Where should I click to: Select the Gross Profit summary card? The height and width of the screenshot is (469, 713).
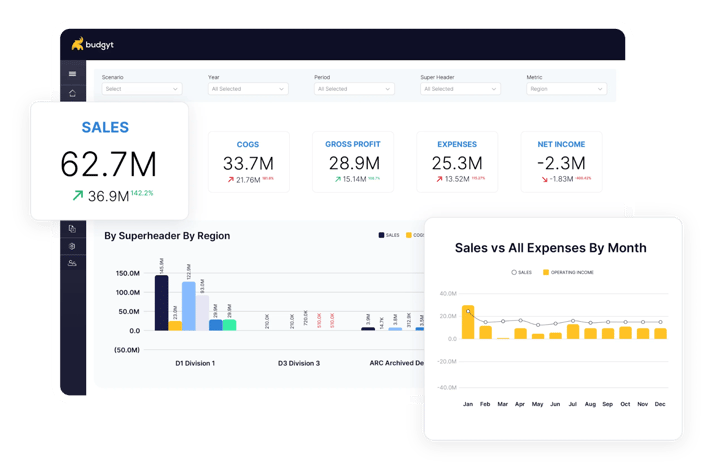click(353, 162)
